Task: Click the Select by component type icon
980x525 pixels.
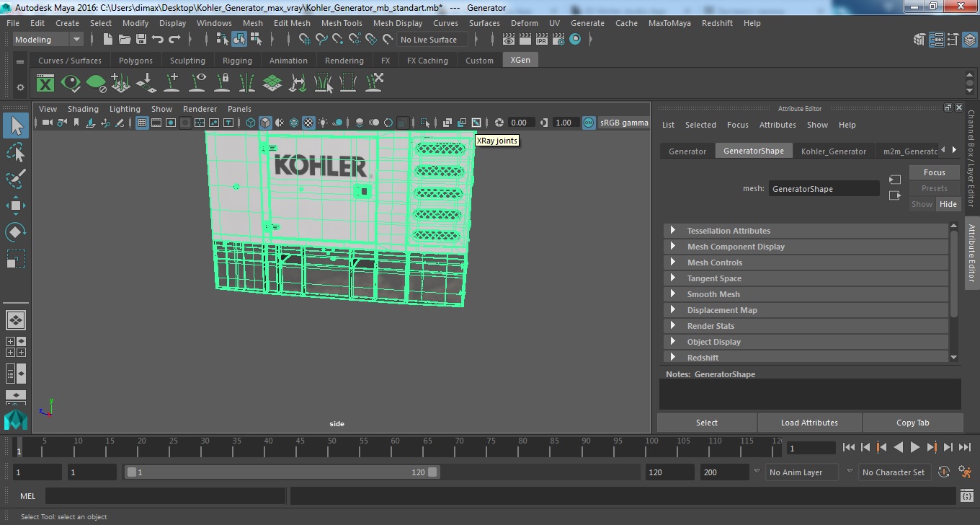Action: [256, 40]
